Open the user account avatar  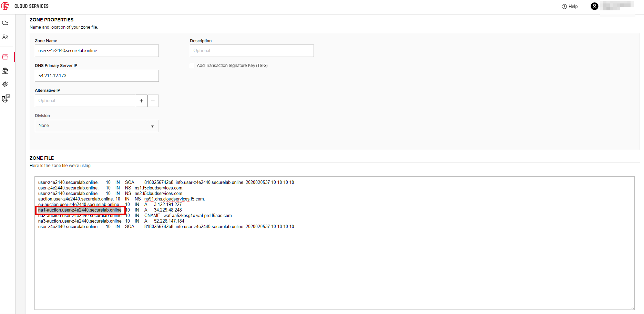(594, 6)
